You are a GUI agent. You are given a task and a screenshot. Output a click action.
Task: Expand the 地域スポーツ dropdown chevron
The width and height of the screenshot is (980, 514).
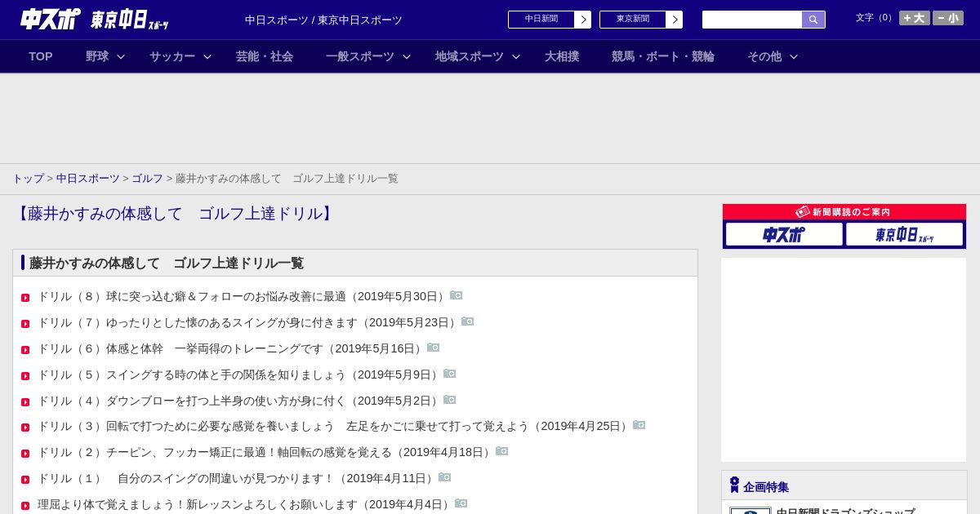point(516,56)
